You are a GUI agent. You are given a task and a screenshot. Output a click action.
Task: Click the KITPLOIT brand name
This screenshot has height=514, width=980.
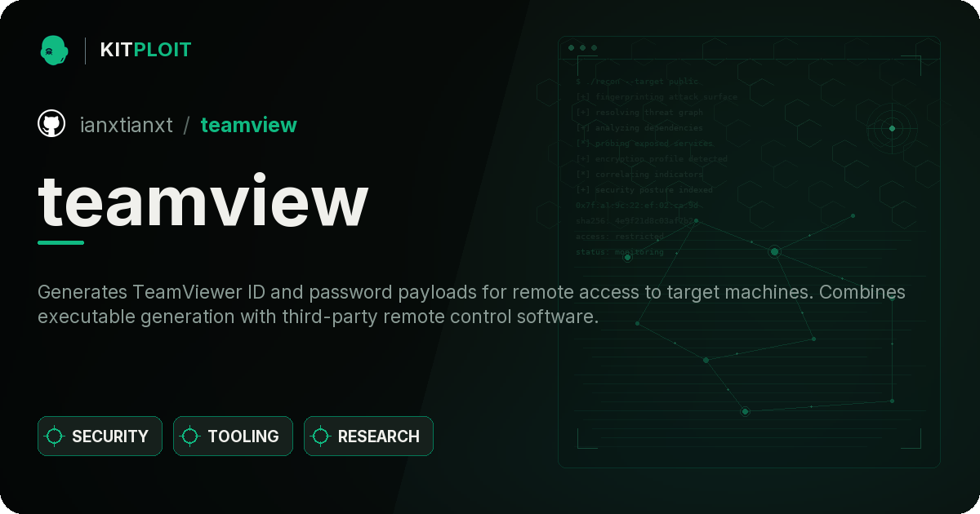click(x=145, y=51)
